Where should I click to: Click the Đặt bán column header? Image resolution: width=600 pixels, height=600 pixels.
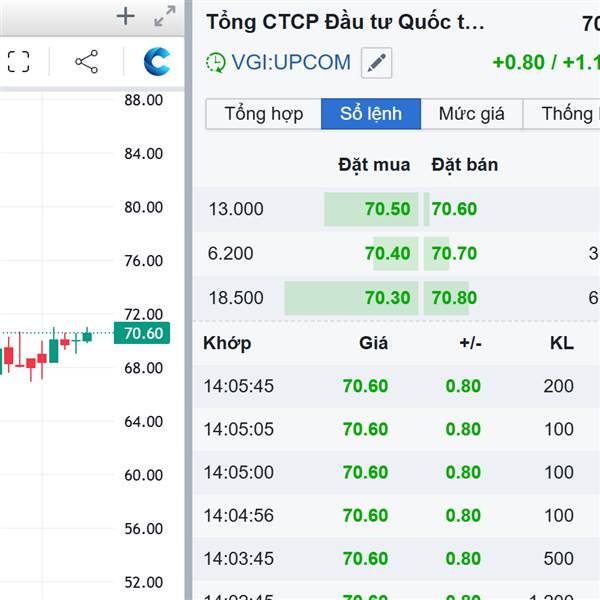click(x=465, y=165)
